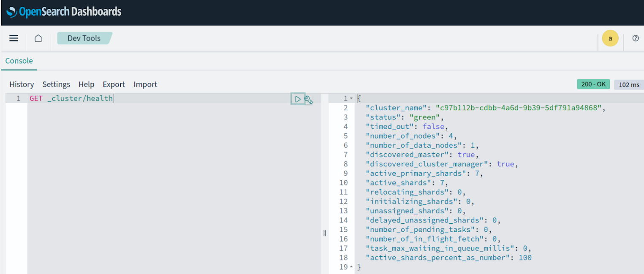The width and height of the screenshot is (644, 274).
Task: Click the Export button
Action: pyautogui.click(x=114, y=84)
